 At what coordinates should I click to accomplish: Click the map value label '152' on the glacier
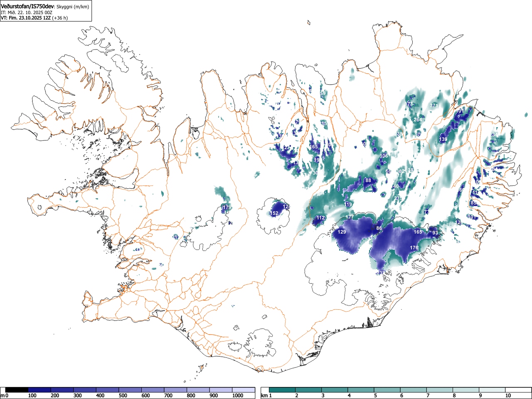point(274,213)
